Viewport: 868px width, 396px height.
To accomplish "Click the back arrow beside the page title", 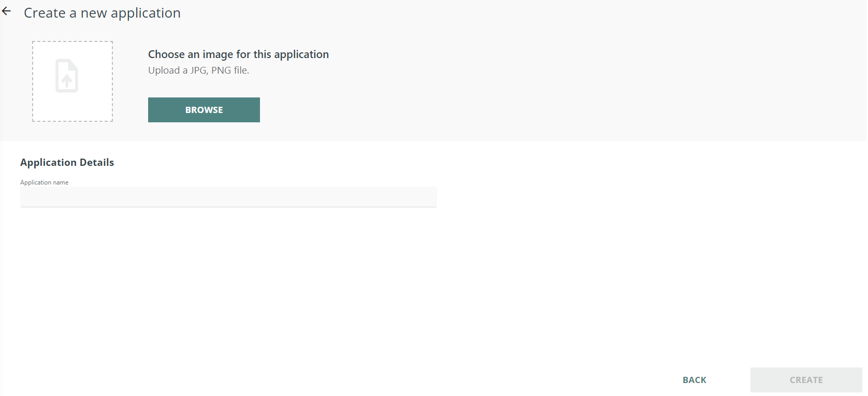I will (7, 11).
